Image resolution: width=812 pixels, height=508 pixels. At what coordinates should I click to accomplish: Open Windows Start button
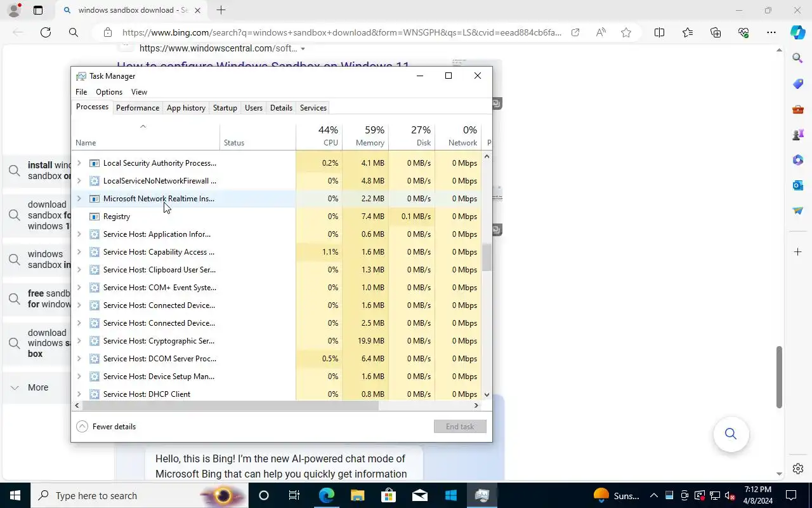(x=15, y=495)
